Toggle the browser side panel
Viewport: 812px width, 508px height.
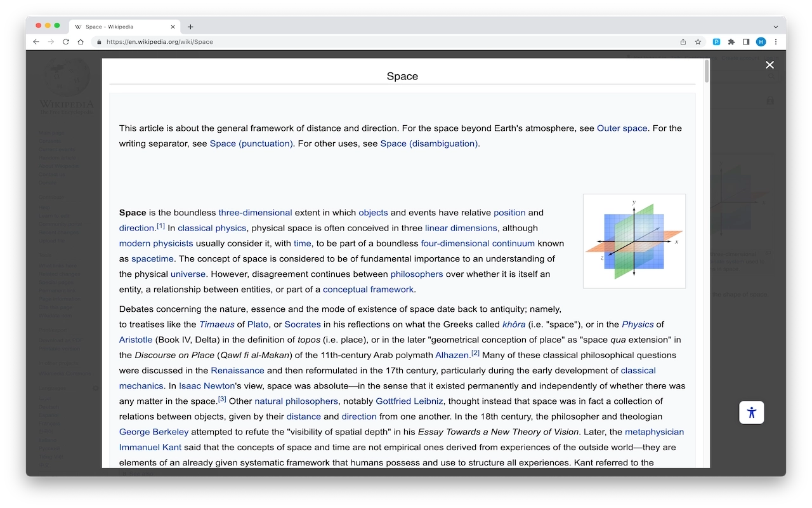(746, 42)
